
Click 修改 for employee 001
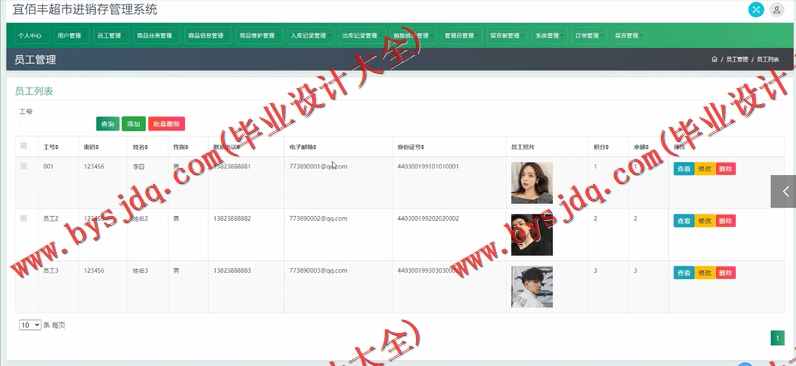pyautogui.click(x=705, y=169)
